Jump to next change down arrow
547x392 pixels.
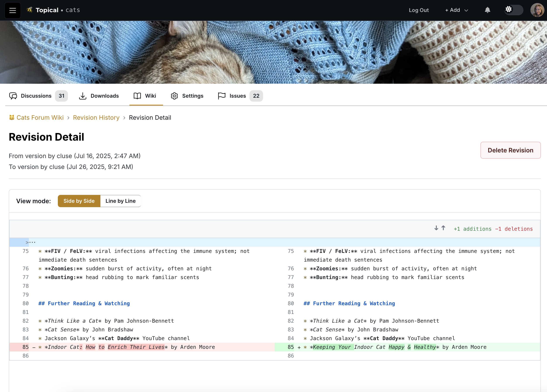click(x=436, y=228)
